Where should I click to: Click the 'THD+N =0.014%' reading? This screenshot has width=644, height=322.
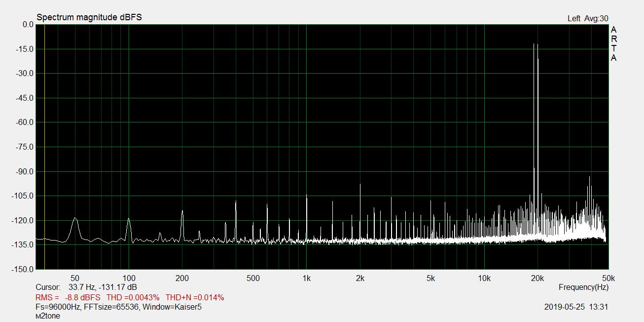195,298
